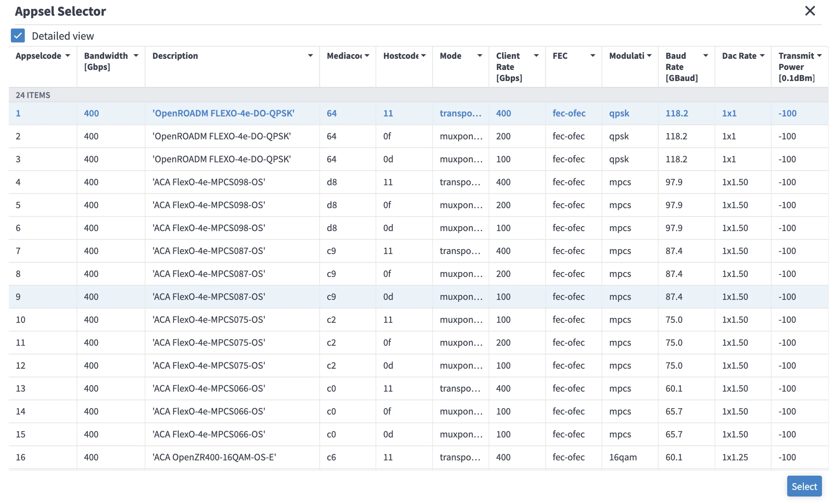Click baud rate 118.2 in row 3
This screenshot has width=835, height=504.
coord(676,159)
